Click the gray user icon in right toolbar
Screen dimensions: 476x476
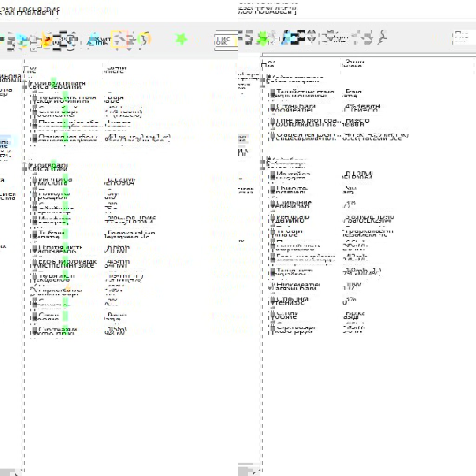[x=382, y=37]
